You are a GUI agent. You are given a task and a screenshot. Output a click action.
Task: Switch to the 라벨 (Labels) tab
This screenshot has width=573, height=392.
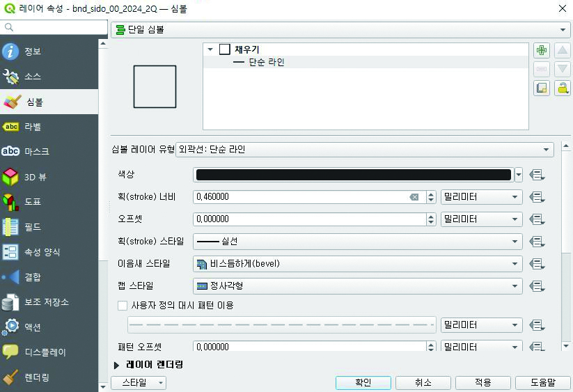[x=33, y=127]
